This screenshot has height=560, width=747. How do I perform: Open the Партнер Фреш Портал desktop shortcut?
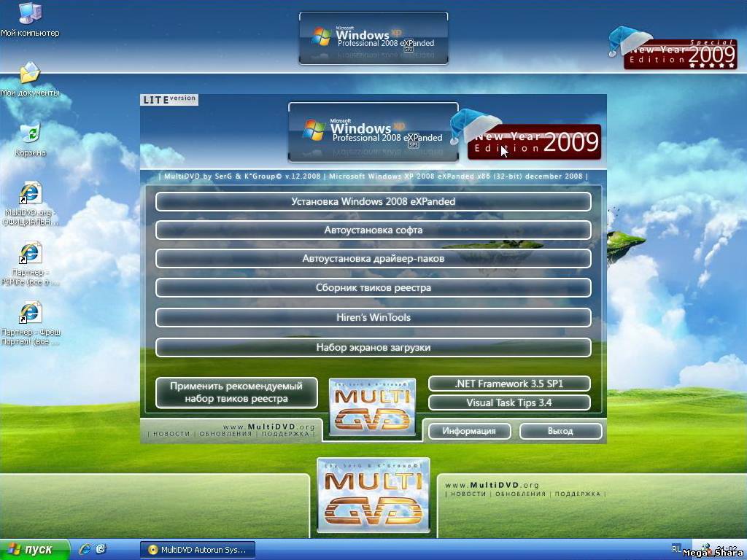coord(31,323)
